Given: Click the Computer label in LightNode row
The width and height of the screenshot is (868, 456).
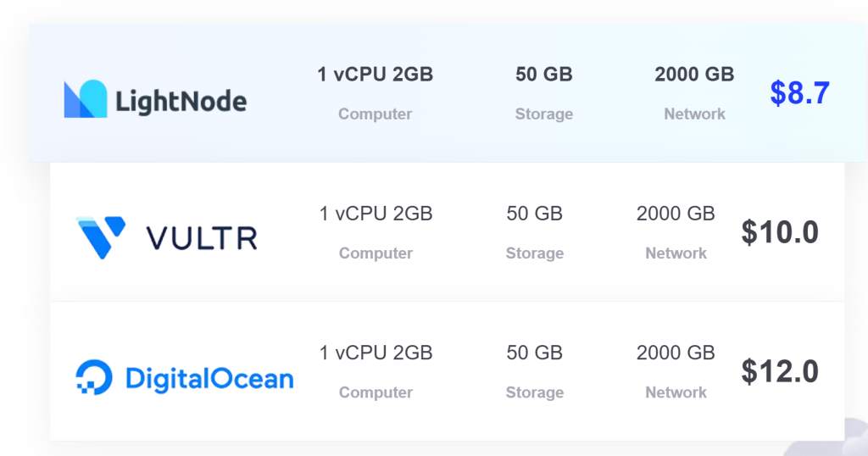Looking at the screenshot, I should click(376, 114).
